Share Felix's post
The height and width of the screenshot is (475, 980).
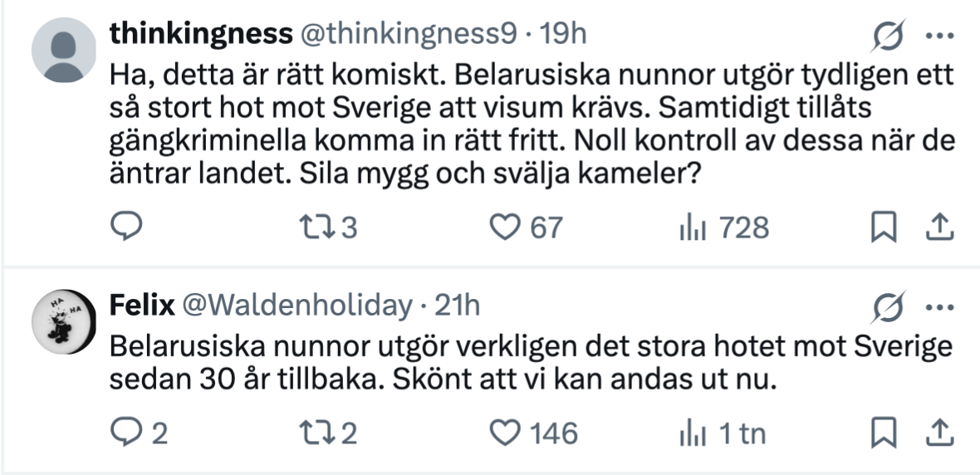pos(938,433)
